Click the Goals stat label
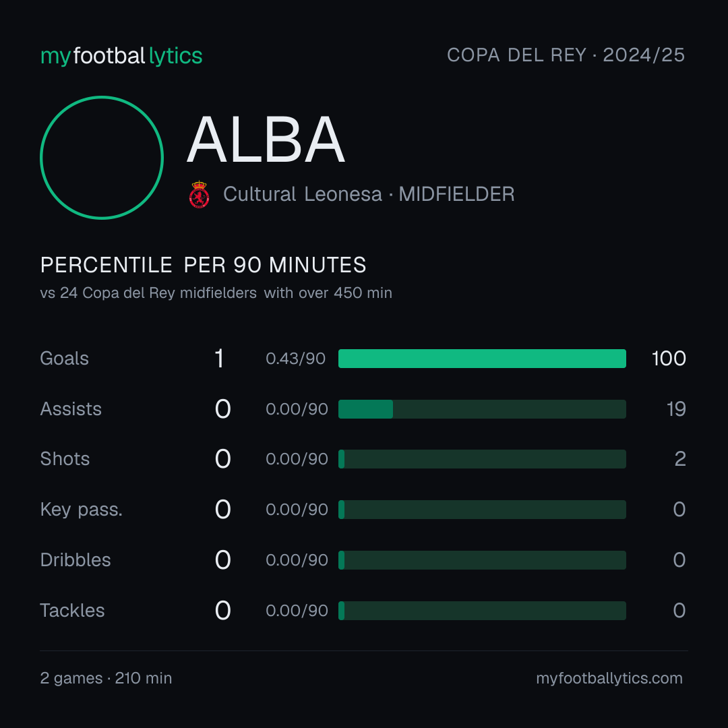 point(64,359)
